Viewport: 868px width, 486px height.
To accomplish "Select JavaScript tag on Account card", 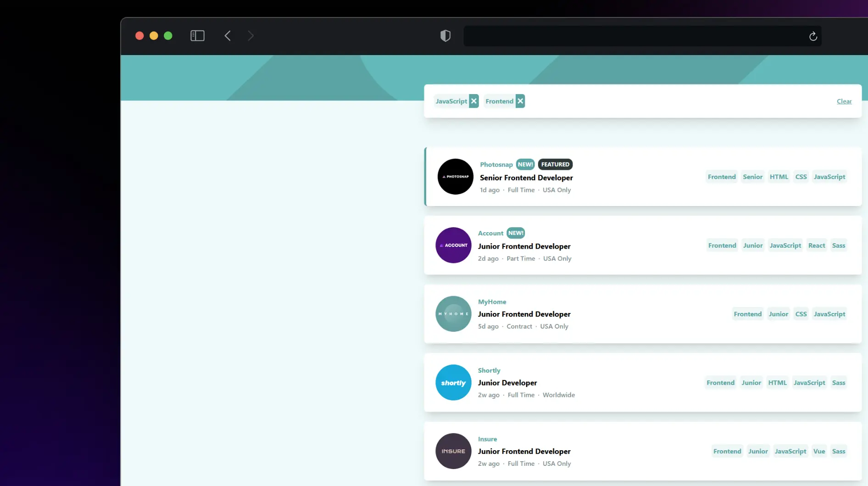I will pyautogui.click(x=785, y=245).
